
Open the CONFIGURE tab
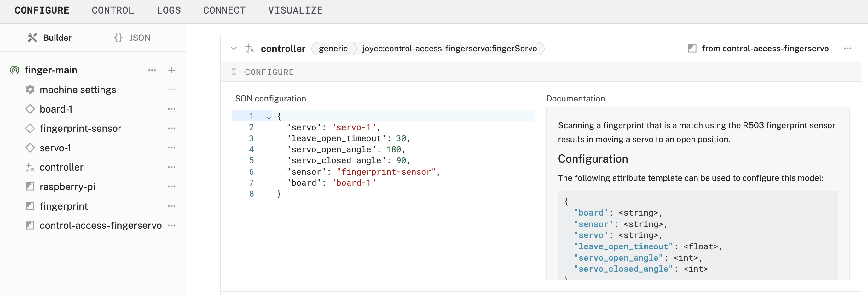click(42, 10)
